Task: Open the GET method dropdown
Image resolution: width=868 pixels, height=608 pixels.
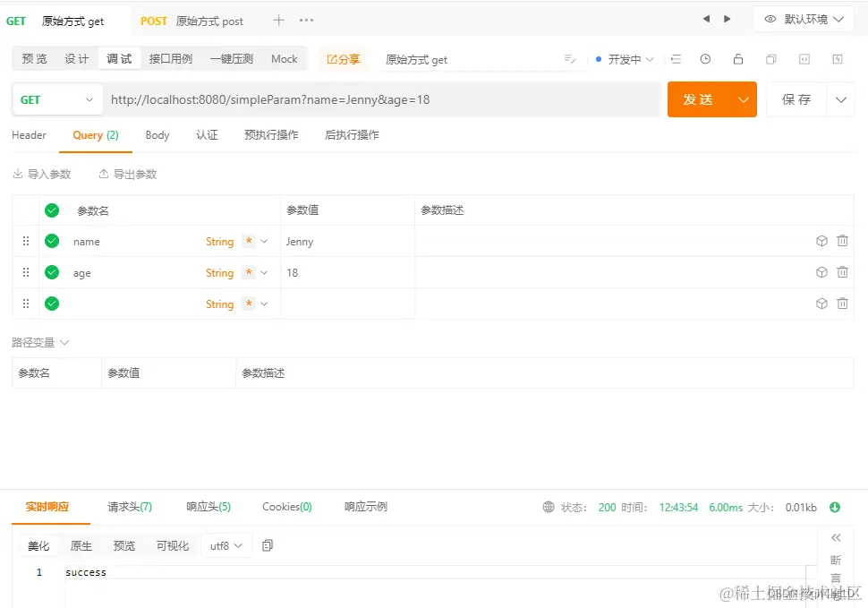Action: pyautogui.click(x=57, y=99)
